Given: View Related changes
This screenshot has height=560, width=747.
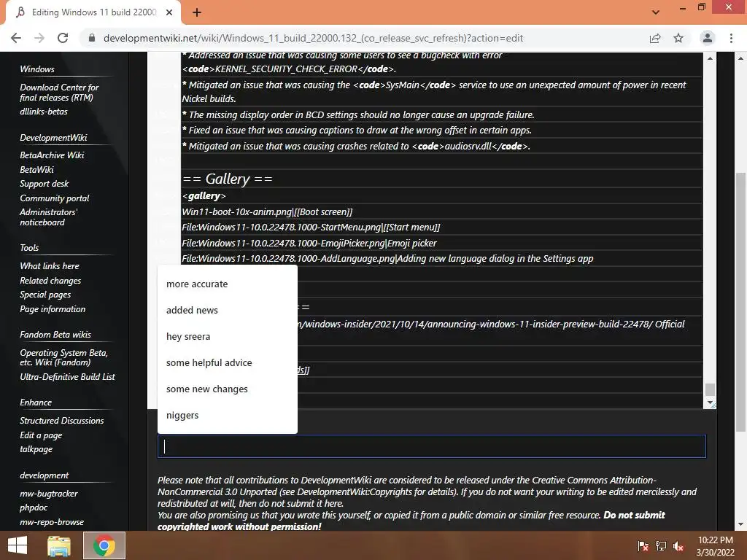Looking at the screenshot, I should click(x=50, y=281).
